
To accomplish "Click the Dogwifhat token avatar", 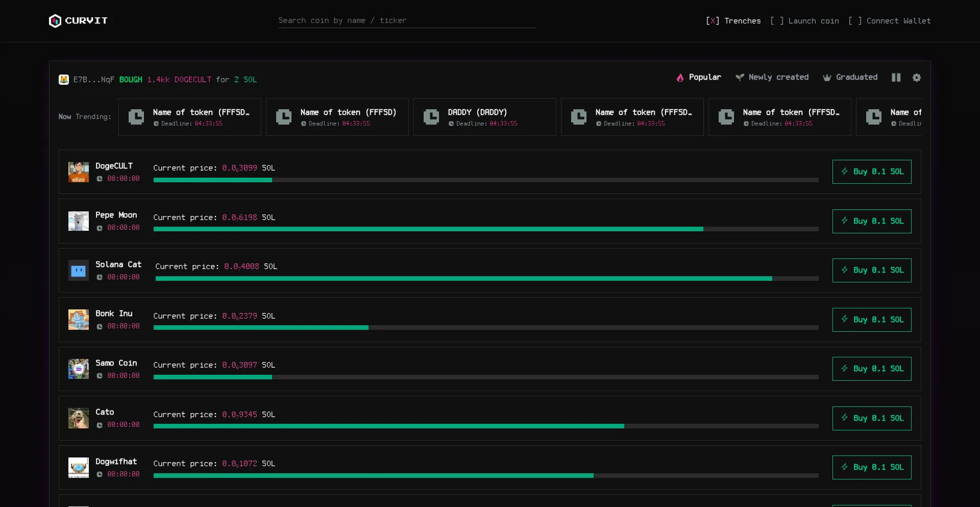I will tap(79, 467).
